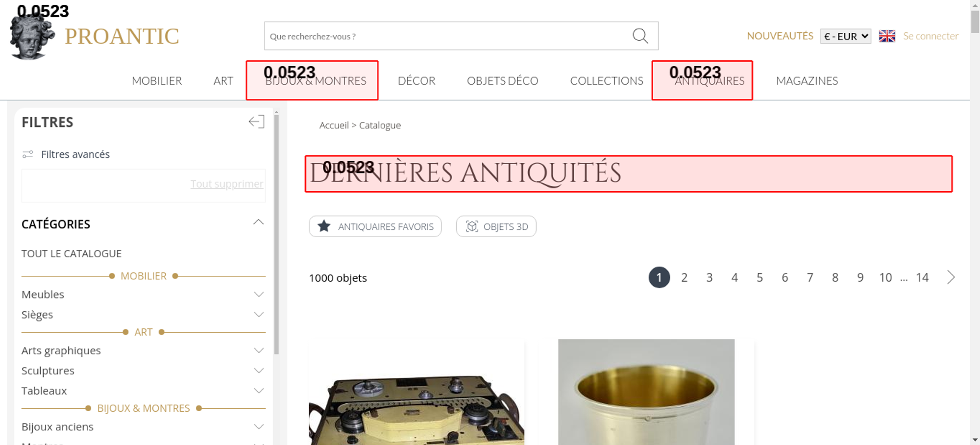This screenshot has height=445, width=980.
Task: Open the Collections menu
Action: click(x=607, y=81)
